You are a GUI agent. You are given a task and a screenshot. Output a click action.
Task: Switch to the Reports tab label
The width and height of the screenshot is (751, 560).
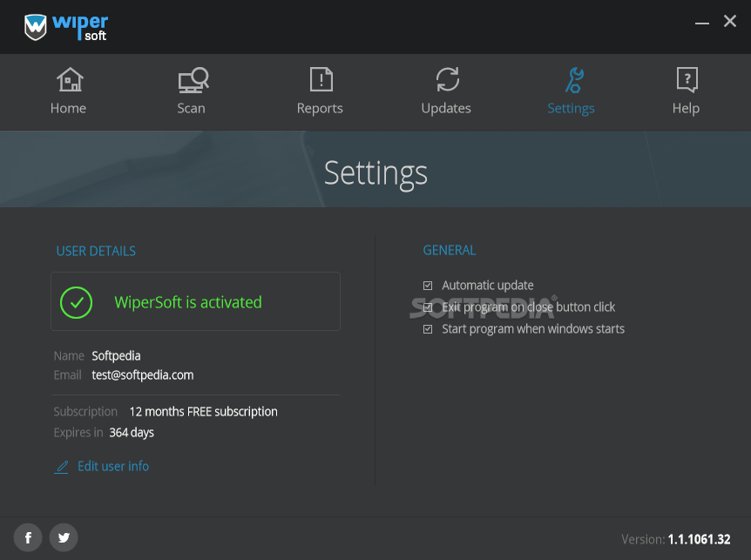(x=320, y=109)
